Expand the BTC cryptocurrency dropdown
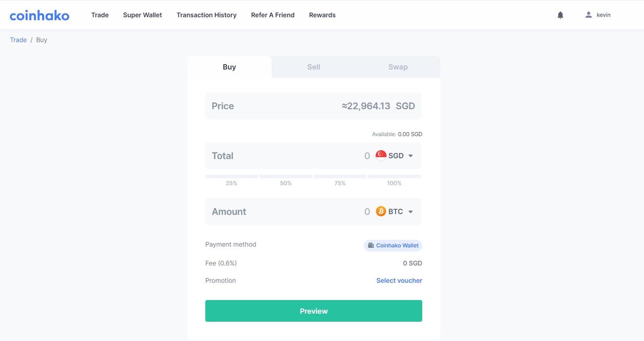This screenshot has width=644, height=341. coord(395,211)
